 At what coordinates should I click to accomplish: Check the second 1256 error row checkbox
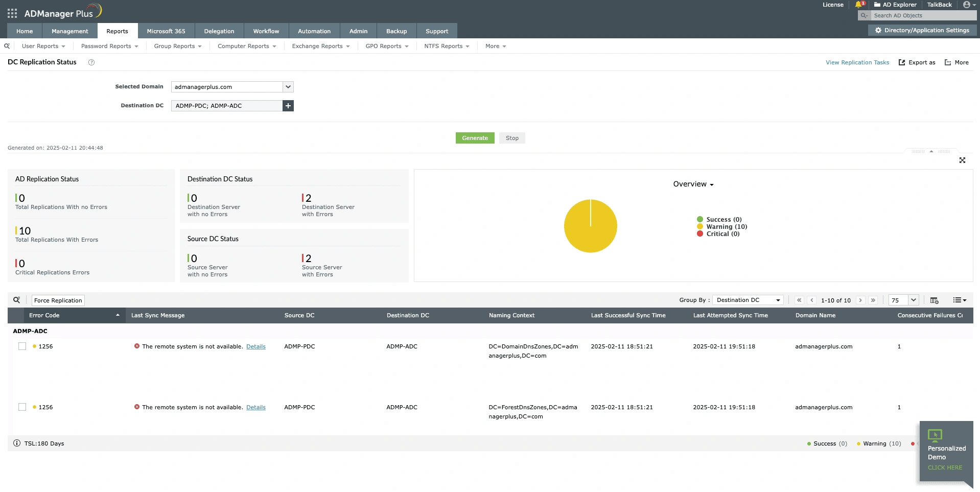[22, 407]
